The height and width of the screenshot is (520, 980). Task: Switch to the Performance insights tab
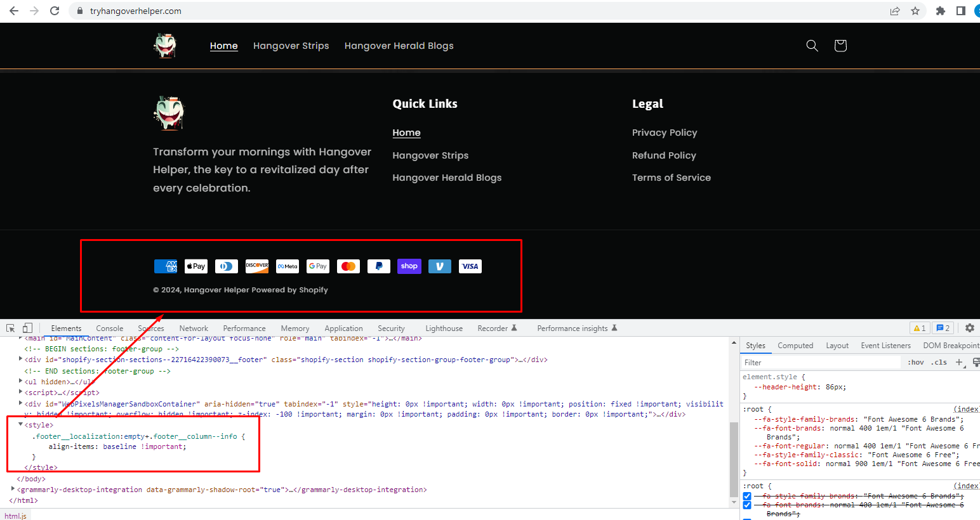[577, 328]
